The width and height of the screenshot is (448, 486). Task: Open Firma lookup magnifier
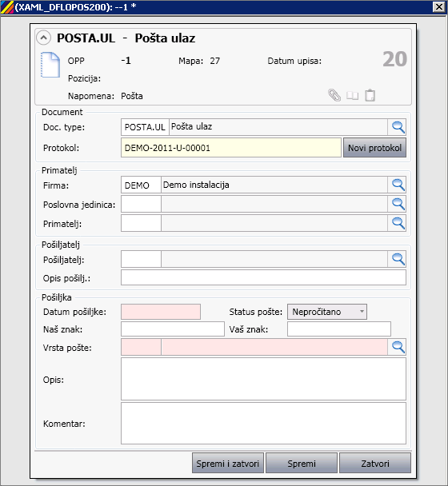pyautogui.click(x=397, y=185)
